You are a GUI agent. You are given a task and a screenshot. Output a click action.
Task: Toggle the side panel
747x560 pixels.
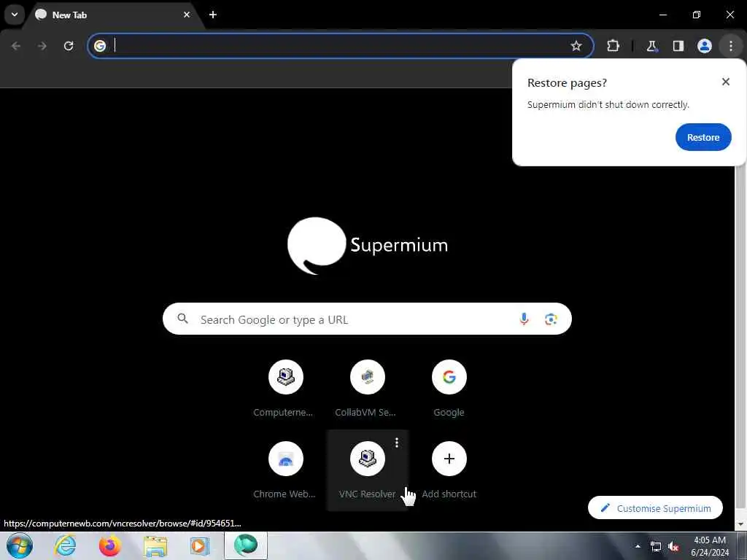click(x=678, y=46)
